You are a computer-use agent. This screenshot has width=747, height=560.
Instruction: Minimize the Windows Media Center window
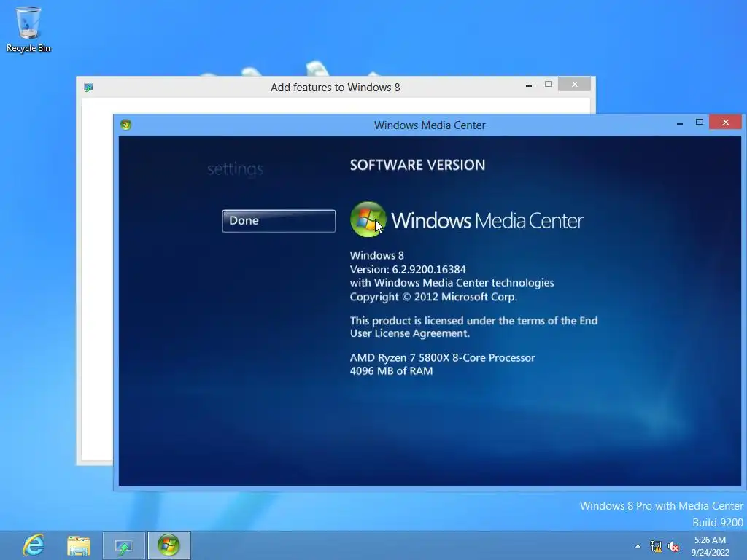click(x=680, y=122)
